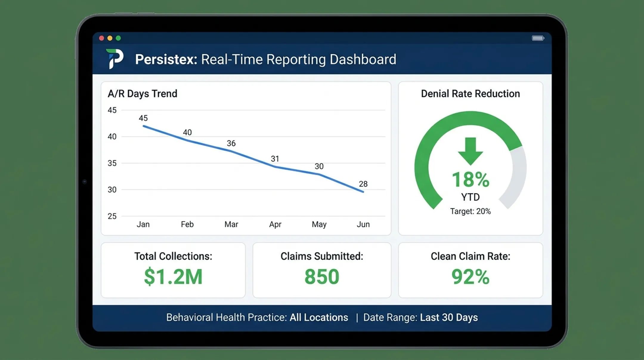Click the 'Denial Rate Reduction' title
This screenshot has width=644, height=360.
(x=470, y=94)
